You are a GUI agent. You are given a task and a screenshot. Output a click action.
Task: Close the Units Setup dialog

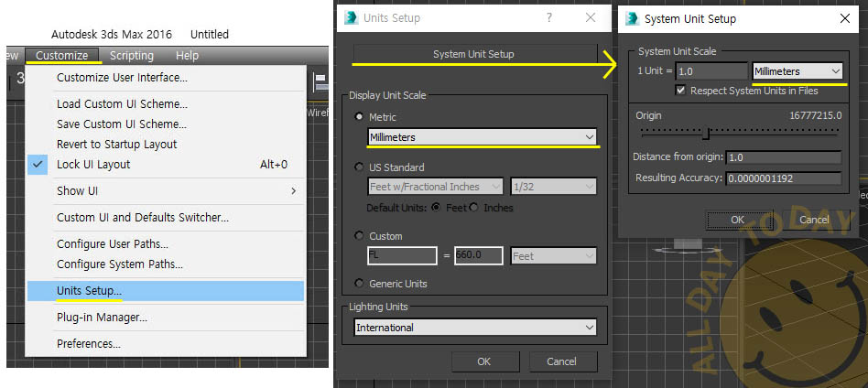click(x=591, y=17)
